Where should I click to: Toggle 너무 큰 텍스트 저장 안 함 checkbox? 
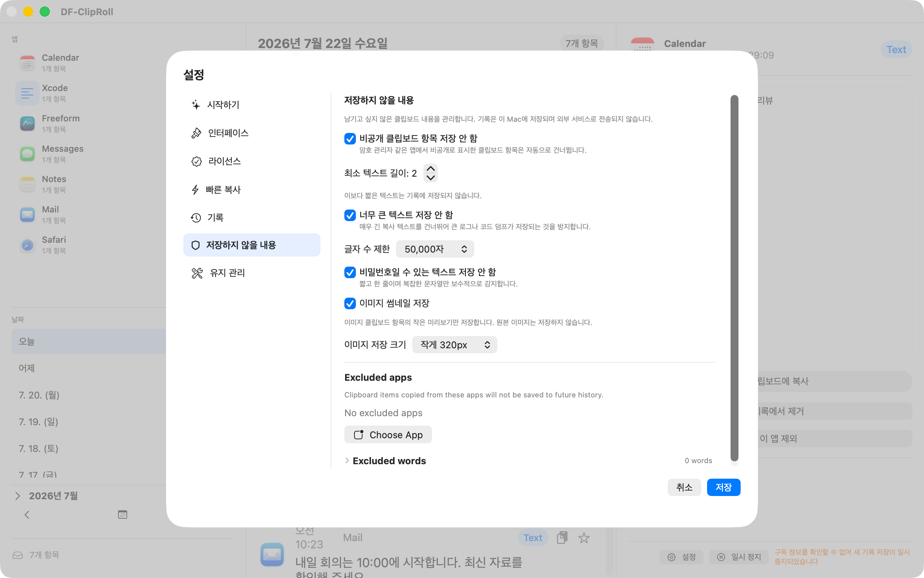350,215
